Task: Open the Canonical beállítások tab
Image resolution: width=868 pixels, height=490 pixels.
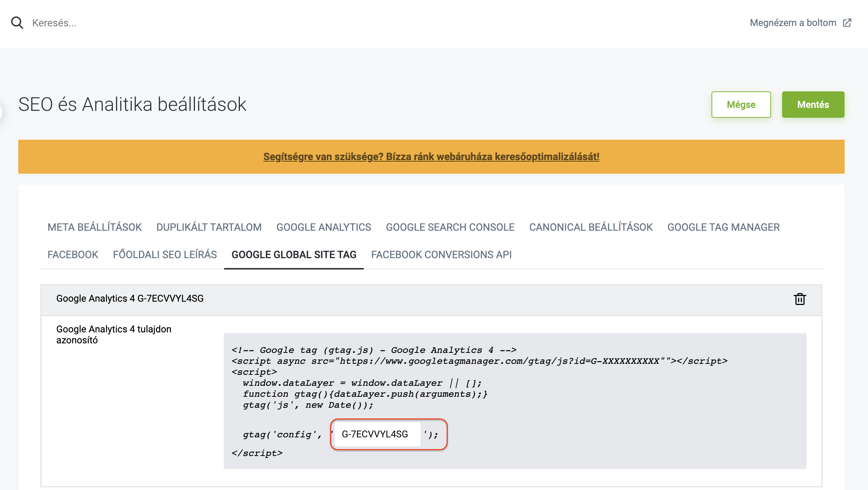Action: 591,227
